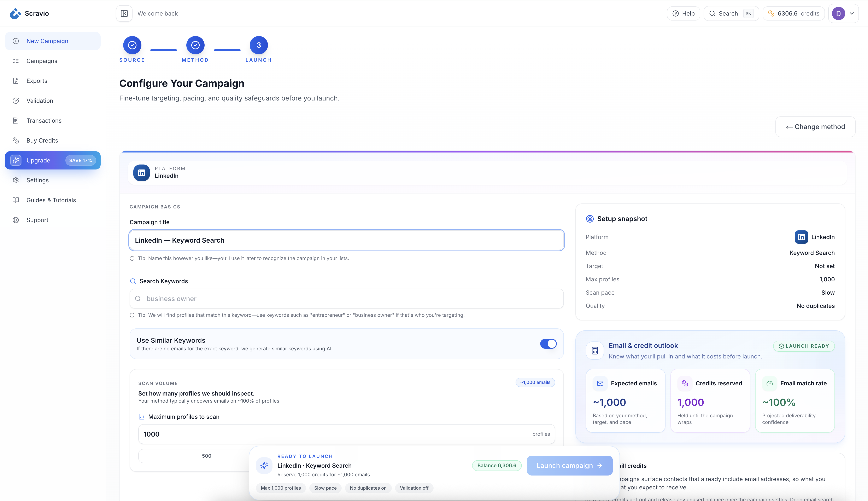
Task: Open Transactions in sidebar
Action: (x=44, y=120)
